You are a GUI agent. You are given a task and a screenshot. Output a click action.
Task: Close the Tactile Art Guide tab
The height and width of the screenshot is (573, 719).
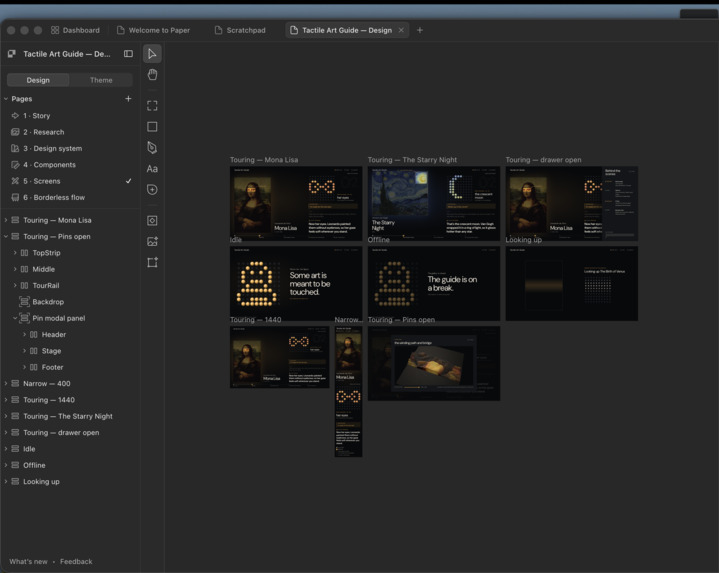(401, 30)
